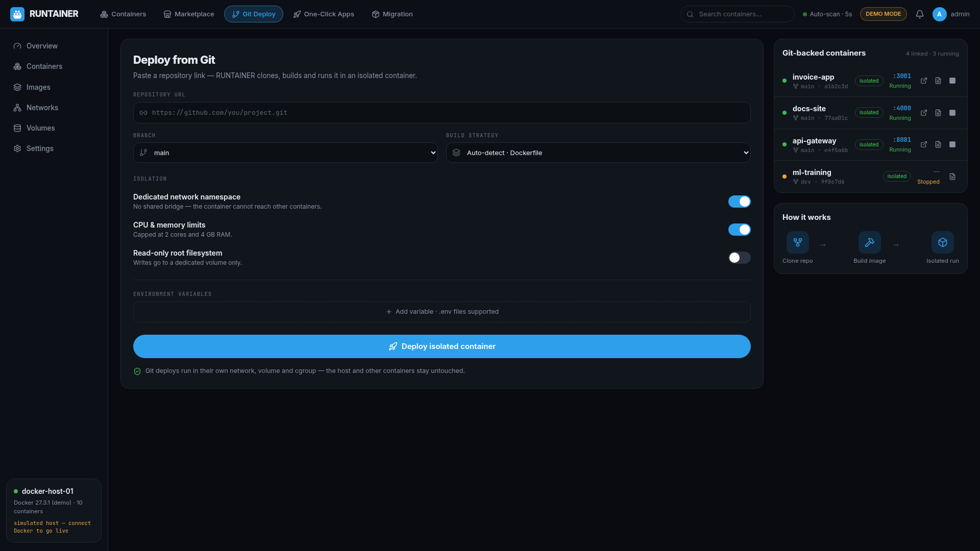The image size is (980, 551).
Task: Open the notifications bell
Action: pyautogui.click(x=920, y=14)
